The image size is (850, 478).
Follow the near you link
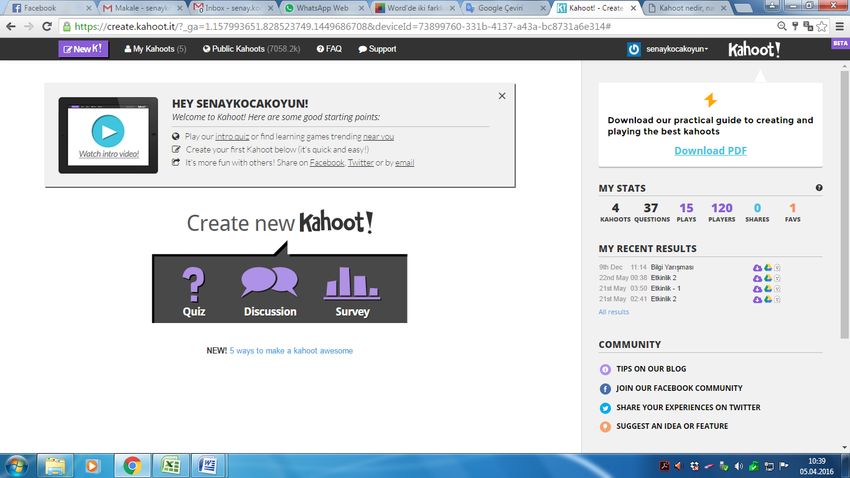pyautogui.click(x=378, y=137)
